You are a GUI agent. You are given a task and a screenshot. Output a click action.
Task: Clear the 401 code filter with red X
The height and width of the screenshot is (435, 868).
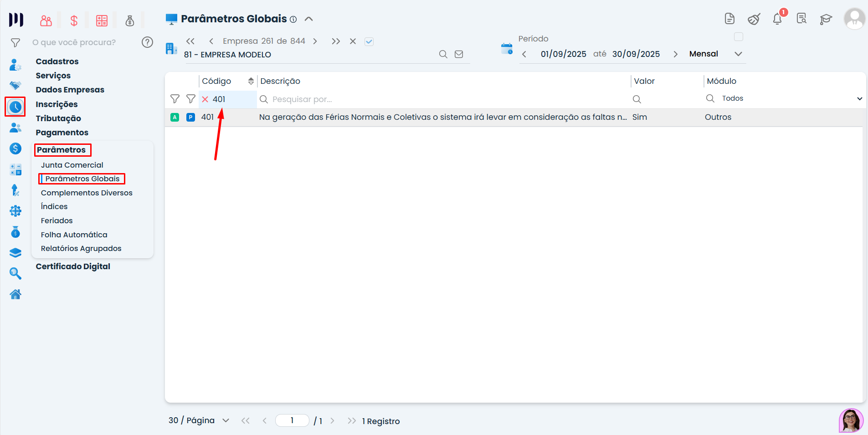205,99
